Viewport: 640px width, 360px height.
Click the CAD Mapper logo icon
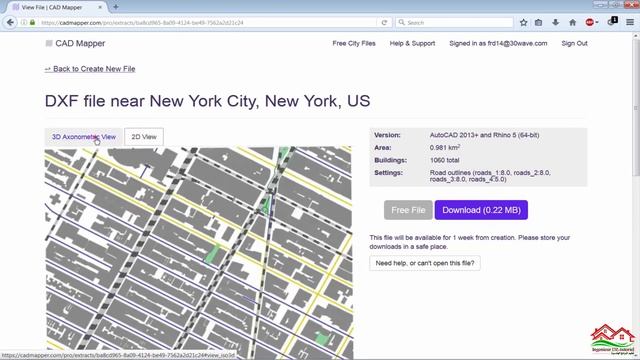pyautogui.click(x=49, y=43)
